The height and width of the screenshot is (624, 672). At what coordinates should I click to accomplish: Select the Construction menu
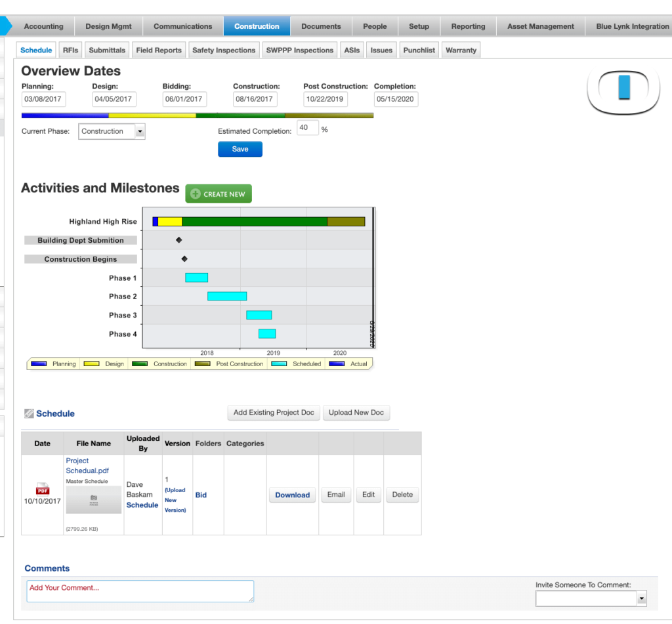point(257,26)
